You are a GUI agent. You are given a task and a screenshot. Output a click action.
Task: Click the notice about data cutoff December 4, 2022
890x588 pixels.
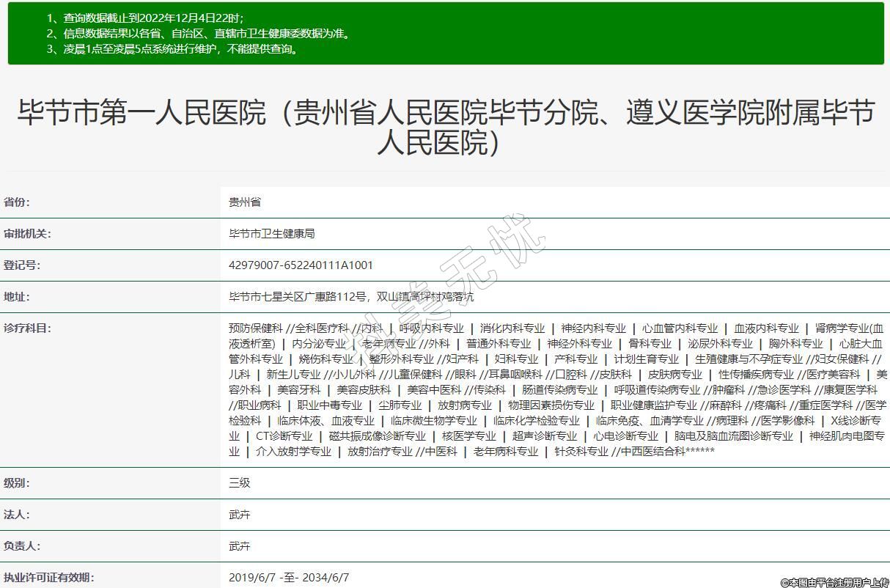[x=145, y=18]
